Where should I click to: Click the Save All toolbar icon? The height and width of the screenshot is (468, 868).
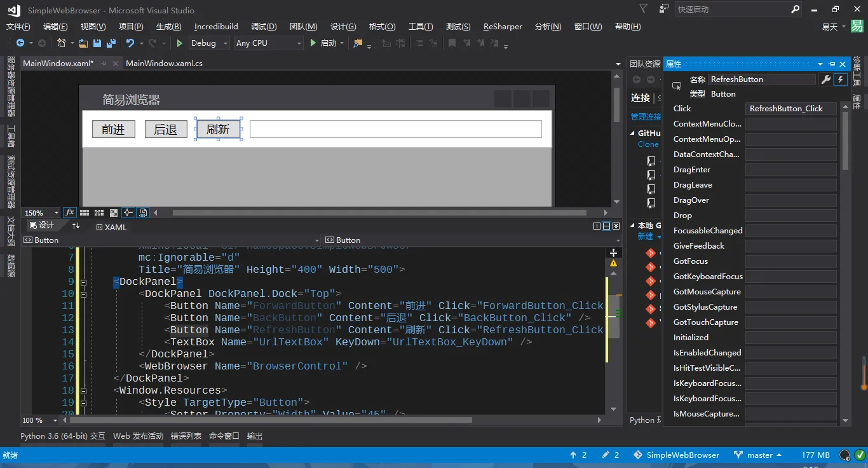(x=111, y=43)
